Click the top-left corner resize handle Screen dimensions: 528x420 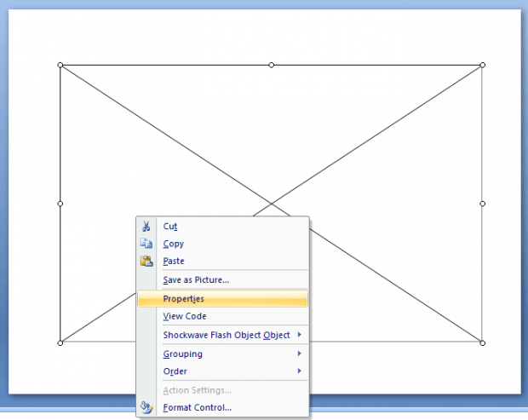[x=60, y=65]
